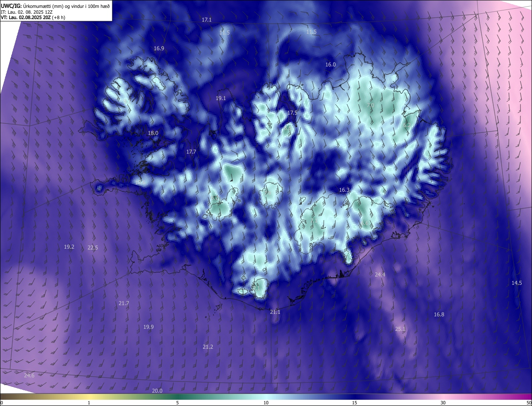Click the 1 tick label on the color scale
This screenshot has width=532, height=406.
tap(89, 403)
